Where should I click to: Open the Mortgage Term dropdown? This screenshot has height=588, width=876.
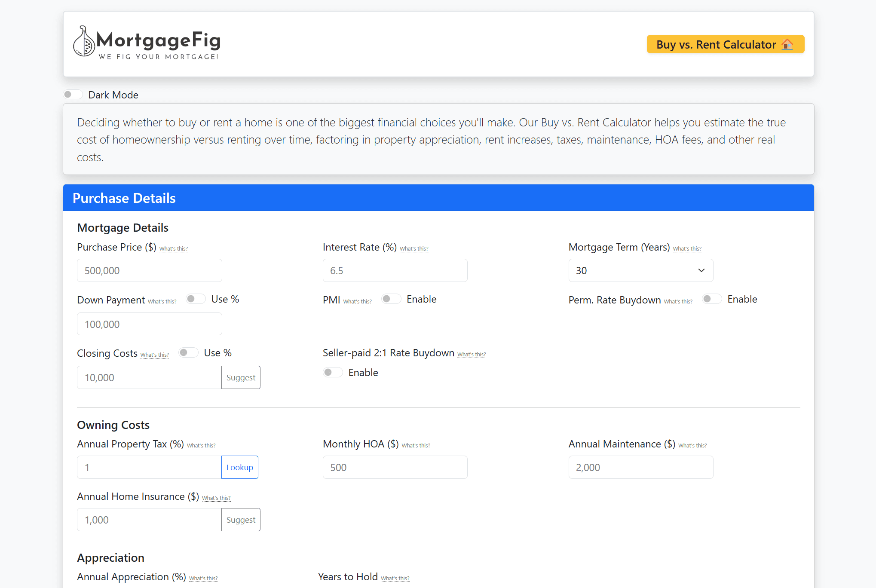pyautogui.click(x=640, y=270)
